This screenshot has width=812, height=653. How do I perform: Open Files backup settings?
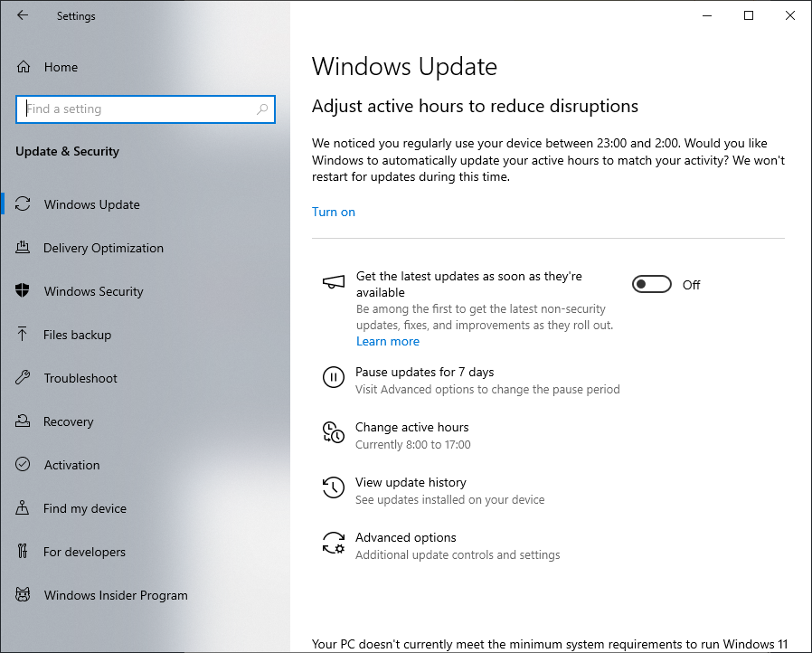click(x=77, y=335)
